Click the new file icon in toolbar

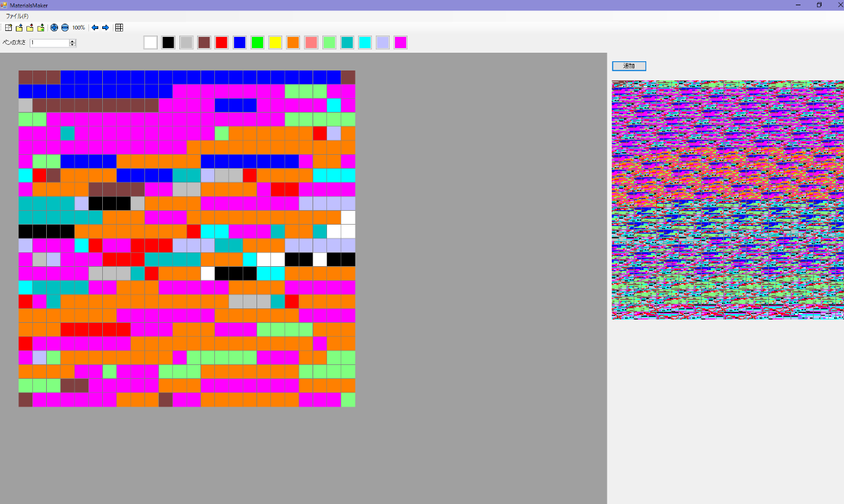point(9,28)
